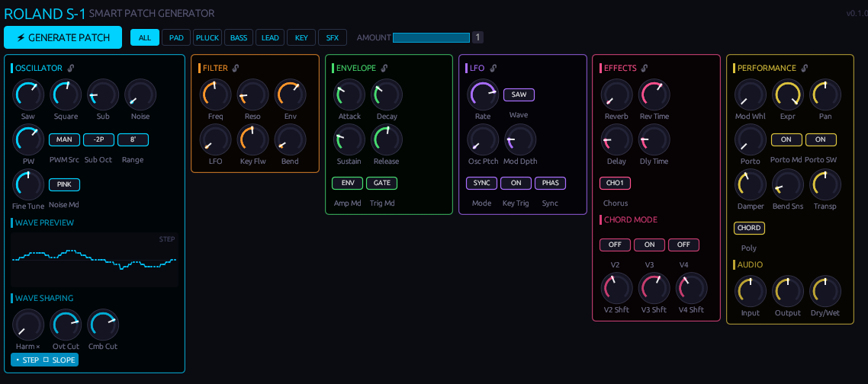Select the PAD patch category
Viewport: 868px width, 384px height.
176,37
